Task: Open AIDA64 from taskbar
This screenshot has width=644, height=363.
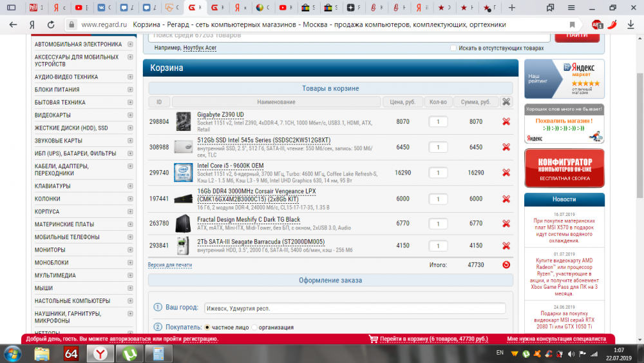Action: [71, 353]
